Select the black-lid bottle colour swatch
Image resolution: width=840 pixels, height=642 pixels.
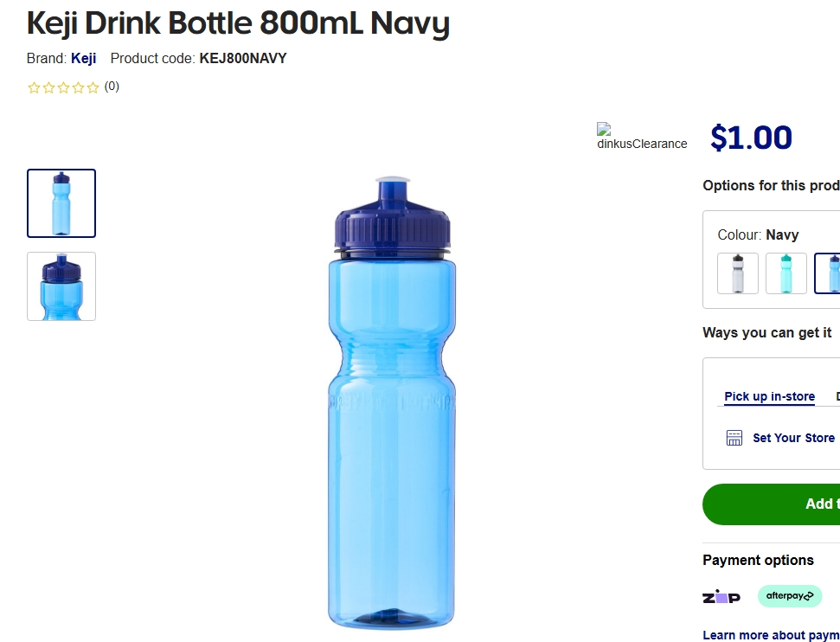pyautogui.click(x=738, y=273)
